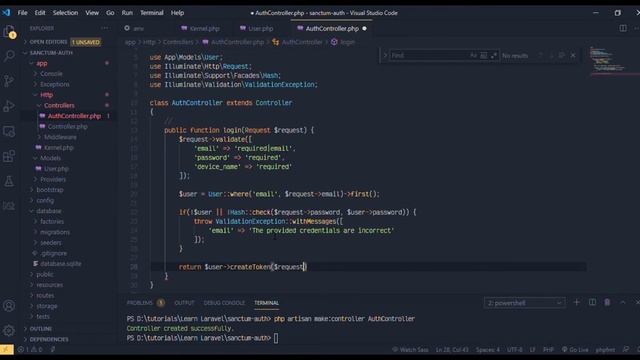Expand the Outline section
This screenshot has height=360, width=640.
click(41, 329)
